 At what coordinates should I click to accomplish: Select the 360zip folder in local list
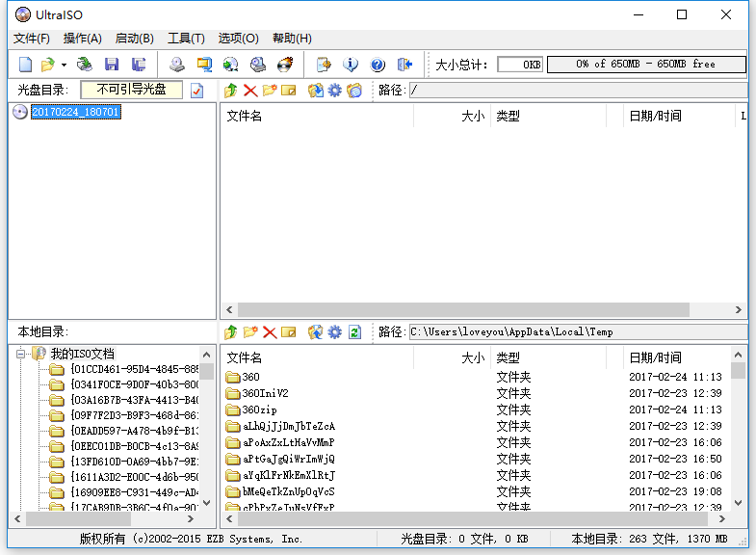tap(251, 410)
